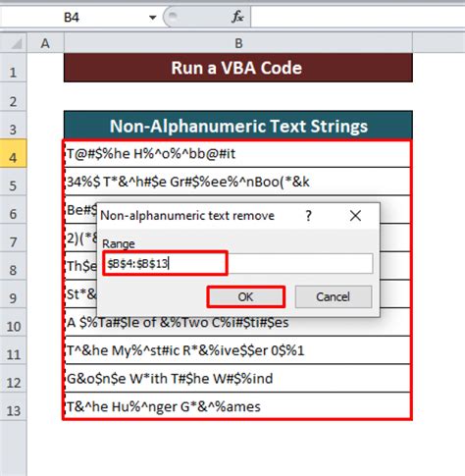Click the help question mark in the dialog
Viewport: 465px width, 476px height.
click(x=308, y=216)
